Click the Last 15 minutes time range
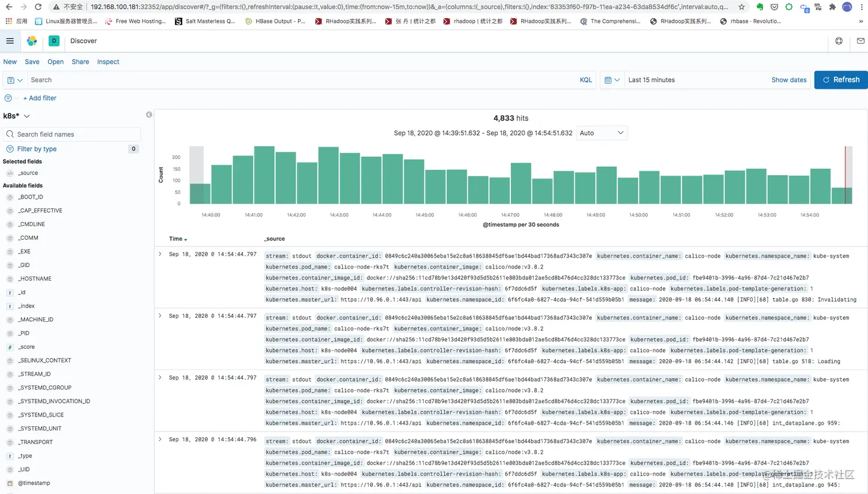The width and height of the screenshot is (868, 494). [x=652, y=80]
